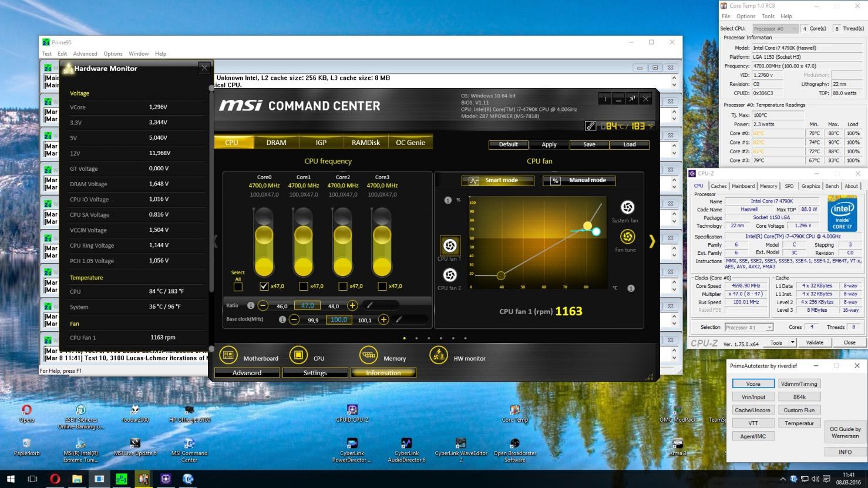Open the RAMDisk tab
The height and width of the screenshot is (488, 868).
[365, 142]
